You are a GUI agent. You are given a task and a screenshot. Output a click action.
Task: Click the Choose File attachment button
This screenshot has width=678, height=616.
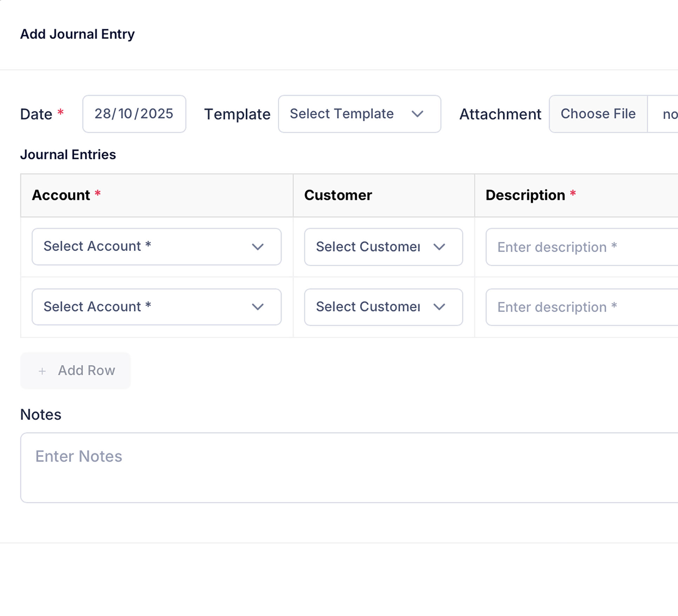598,114
